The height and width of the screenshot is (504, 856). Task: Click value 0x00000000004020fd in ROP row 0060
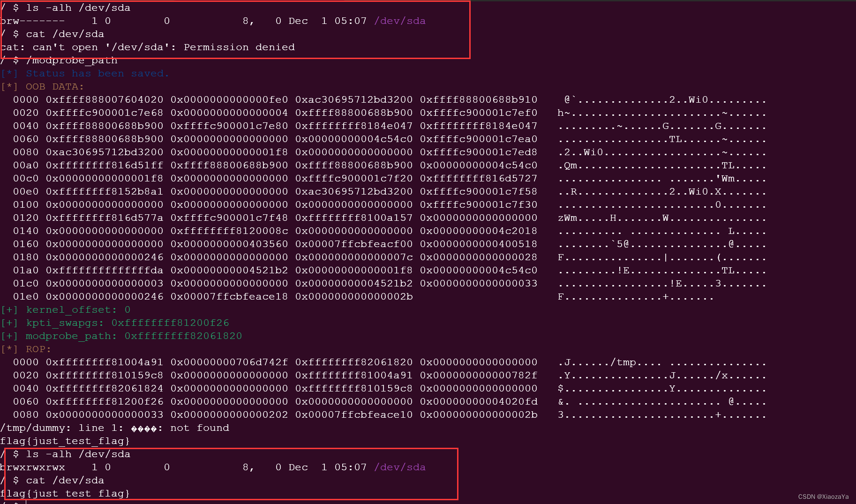pos(479,402)
